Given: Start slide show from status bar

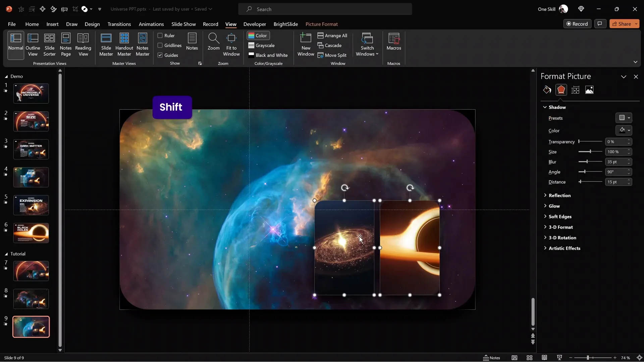Looking at the screenshot, I should (x=559, y=358).
